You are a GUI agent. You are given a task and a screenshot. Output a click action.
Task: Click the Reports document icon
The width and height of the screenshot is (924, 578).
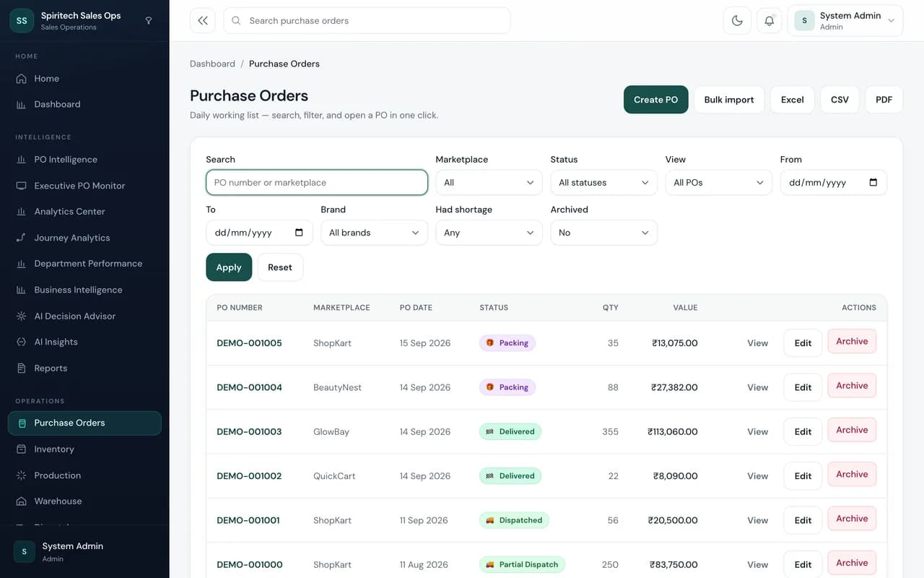click(x=21, y=368)
